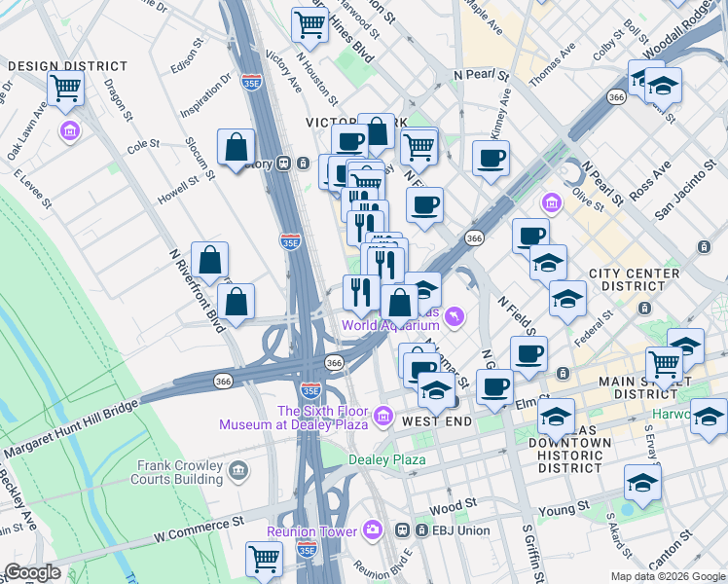Click the Reunion Tower camera pin

point(373,529)
